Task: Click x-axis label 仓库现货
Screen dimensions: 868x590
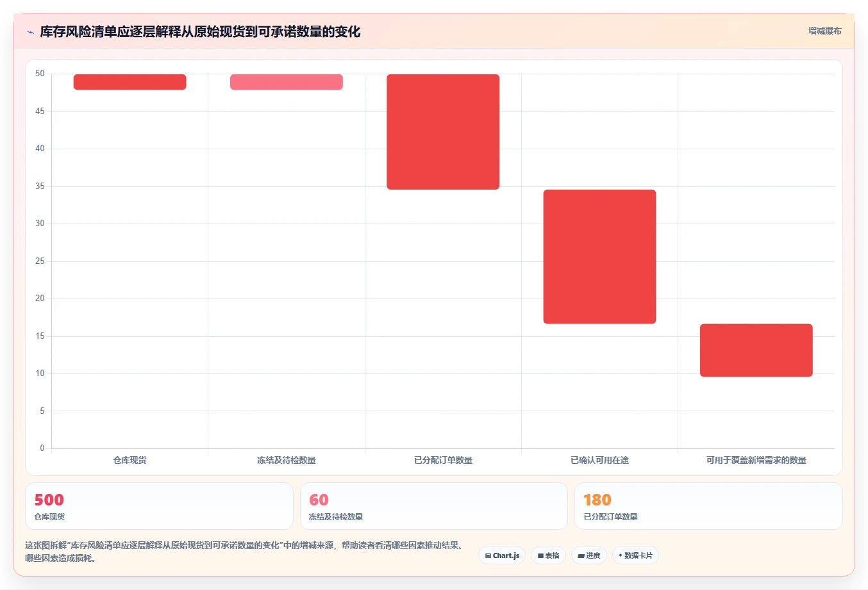Action: coord(130,460)
